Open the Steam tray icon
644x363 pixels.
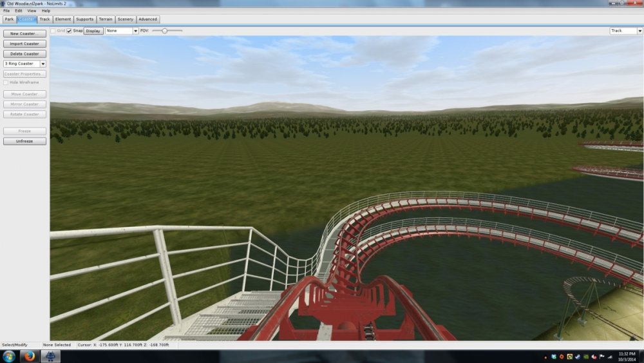(578, 357)
